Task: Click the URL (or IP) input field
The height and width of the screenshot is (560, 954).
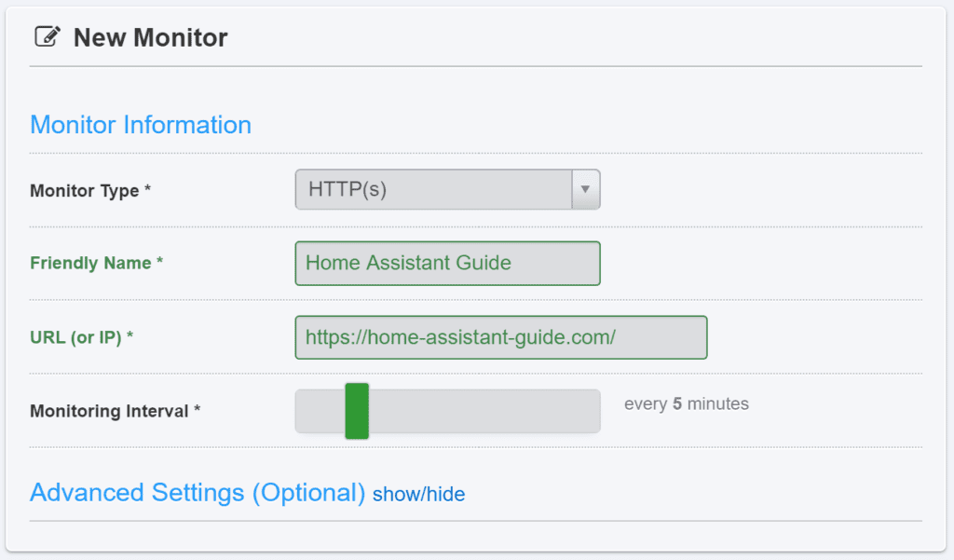Action: (x=501, y=337)
